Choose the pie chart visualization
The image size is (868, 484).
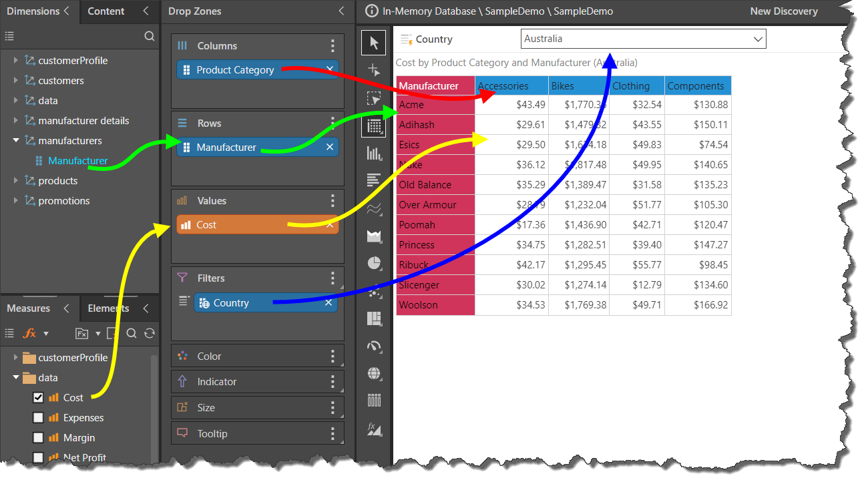pyautogui.click(x=374, y=263)
